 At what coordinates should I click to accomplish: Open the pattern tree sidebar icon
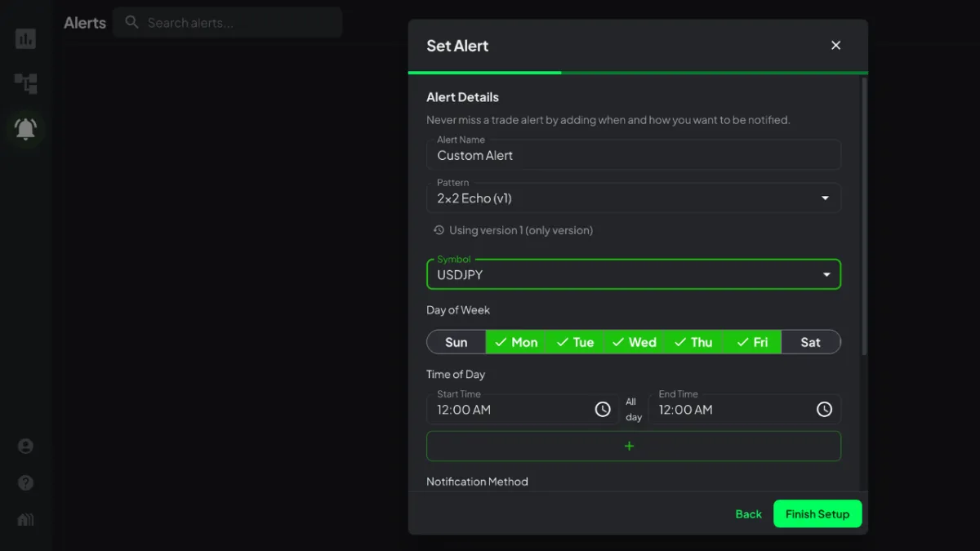pyautogui.click(x=26, y=83)
